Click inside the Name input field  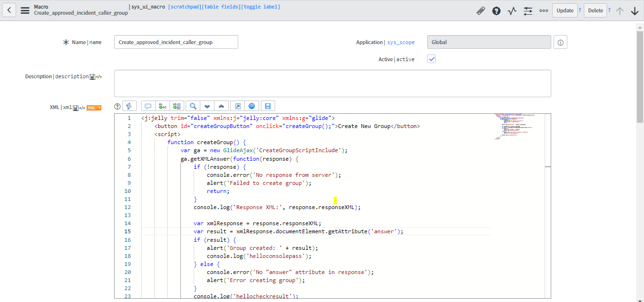(176, 42)
